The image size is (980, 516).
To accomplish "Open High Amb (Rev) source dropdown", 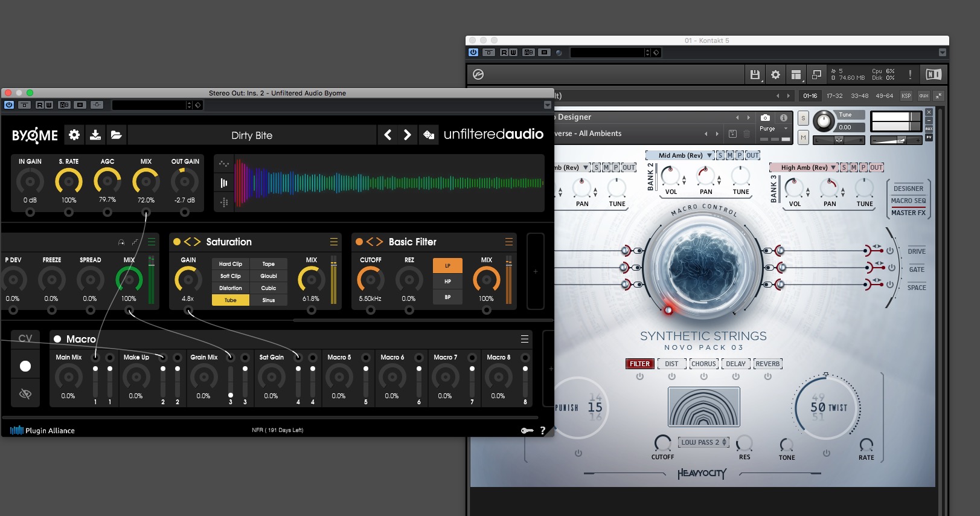I will click(805, 167).
